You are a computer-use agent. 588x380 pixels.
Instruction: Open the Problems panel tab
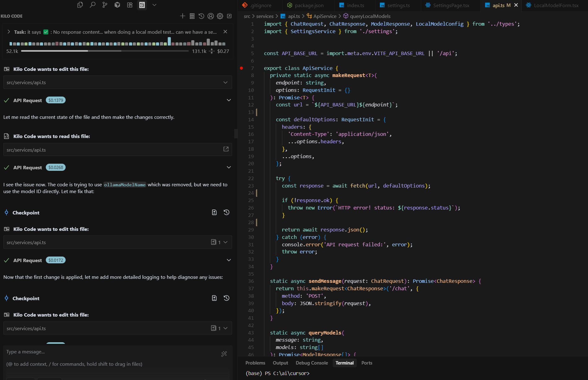[255, 363]
